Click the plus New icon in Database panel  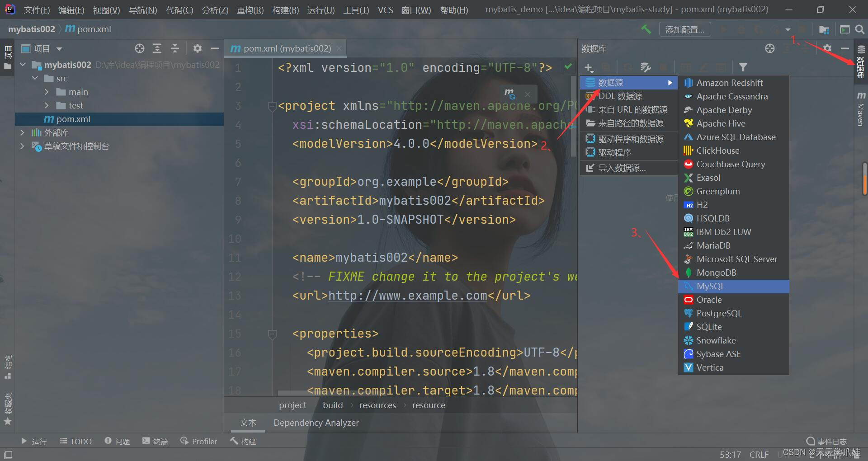point(588,68)
